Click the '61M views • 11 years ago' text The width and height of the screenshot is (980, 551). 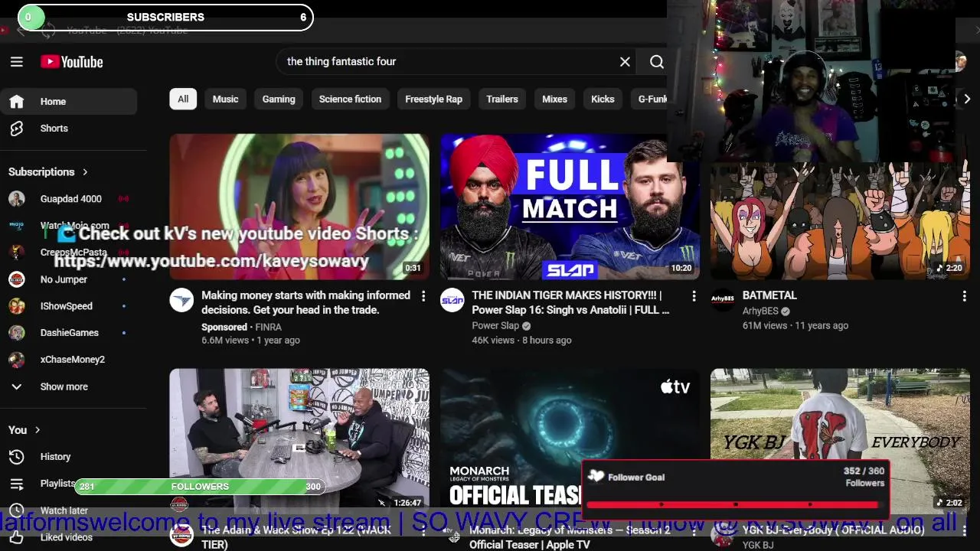[795, 326]
